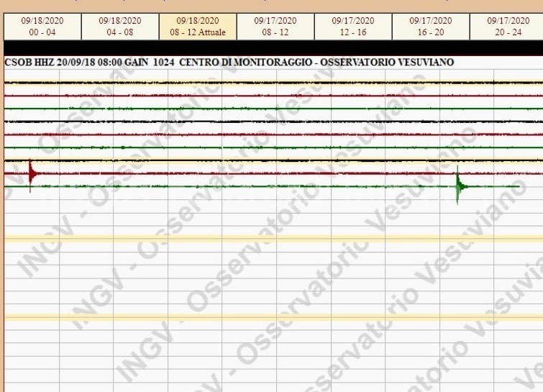Screen dimensions: 543x392
Task: Click the first green seismogram trace
Action: click(273, 109)
